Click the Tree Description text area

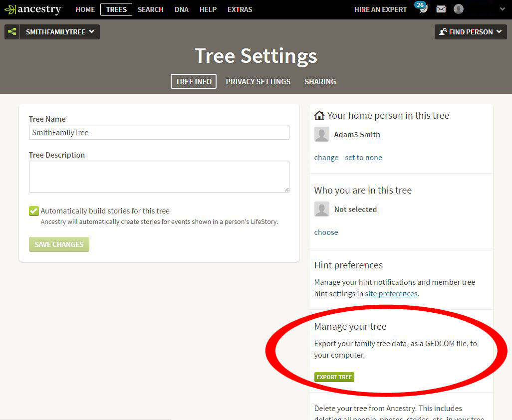coord(159,177)
